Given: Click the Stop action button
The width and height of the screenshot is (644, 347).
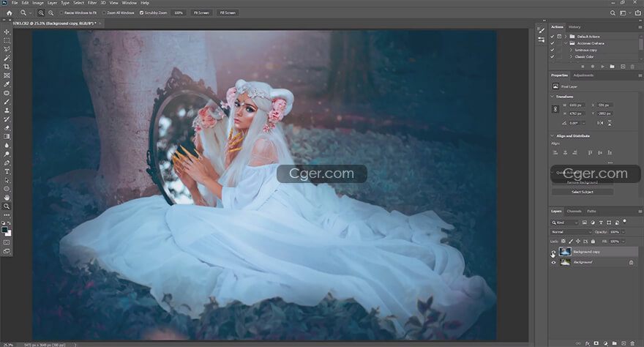Looking at the screenshot, I should [583, 66].
